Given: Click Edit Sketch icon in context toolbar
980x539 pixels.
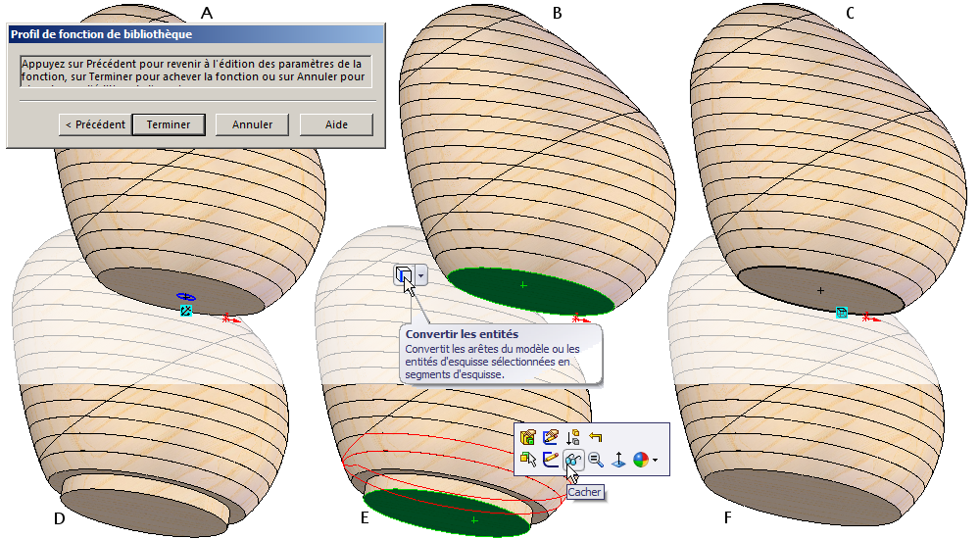Looking at the screenshot, I should pos(551,437).
